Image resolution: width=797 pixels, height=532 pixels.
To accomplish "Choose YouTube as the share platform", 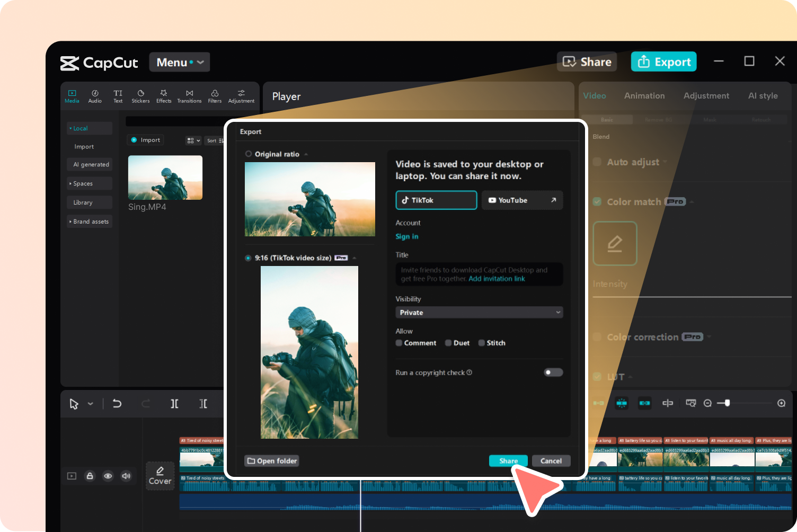I will (522, 200).
